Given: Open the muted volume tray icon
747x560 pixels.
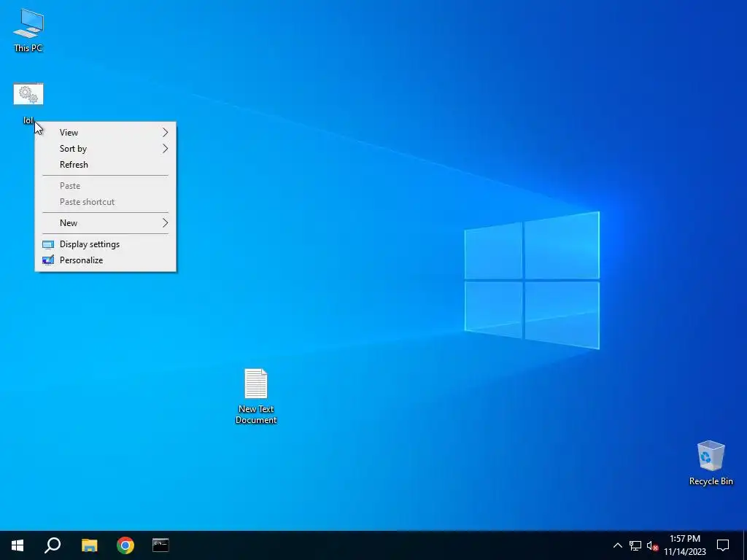Looking at the screenshot, I should pos(652,545).
